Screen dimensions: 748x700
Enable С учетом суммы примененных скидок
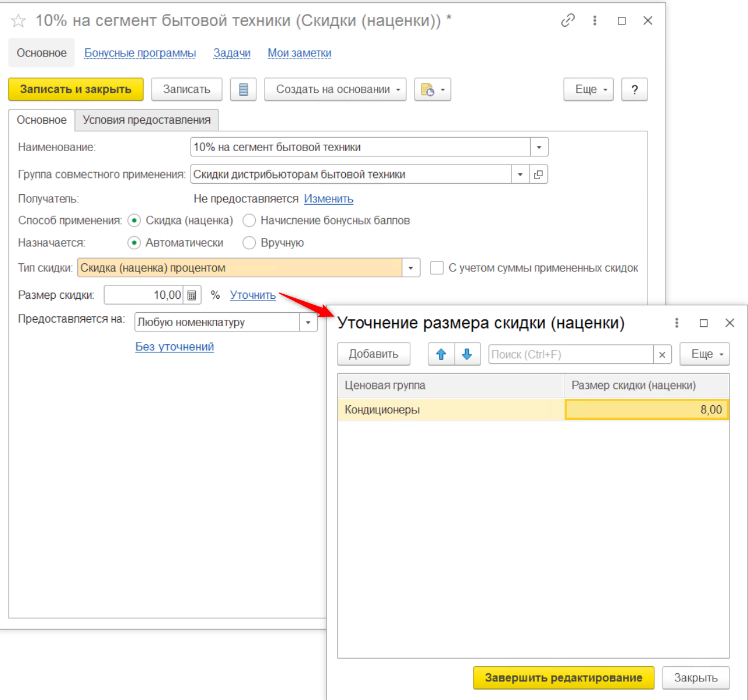pos(436,268)
